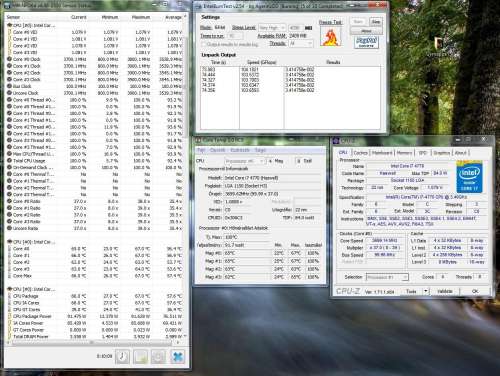Viewport: 500px width, 376px height.
Task: Collapse the CPU group above the Core #0 temperature row
Action: [9, 242]
